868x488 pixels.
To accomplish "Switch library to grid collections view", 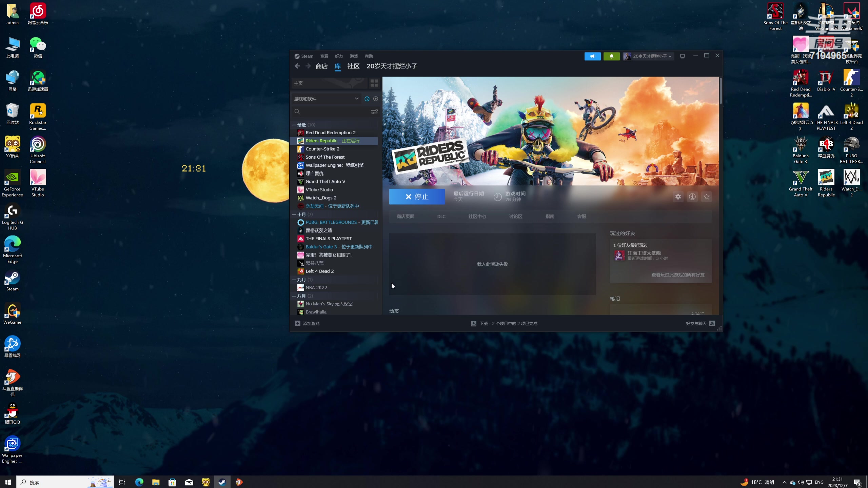I will (x=374, y=83).
